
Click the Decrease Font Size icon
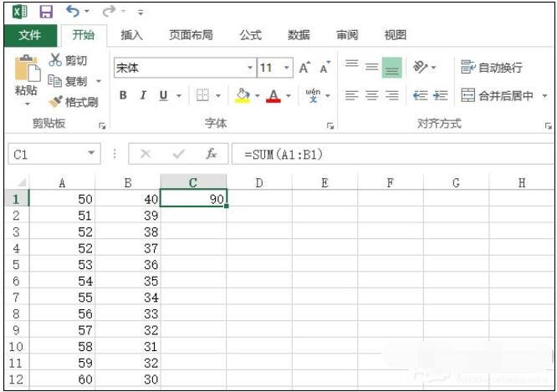324,68
